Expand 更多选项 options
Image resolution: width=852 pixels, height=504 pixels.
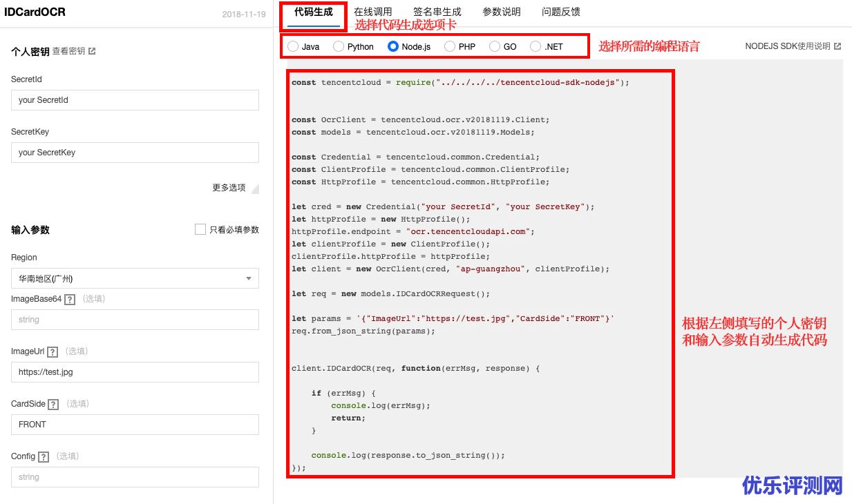tap(236, 188)
